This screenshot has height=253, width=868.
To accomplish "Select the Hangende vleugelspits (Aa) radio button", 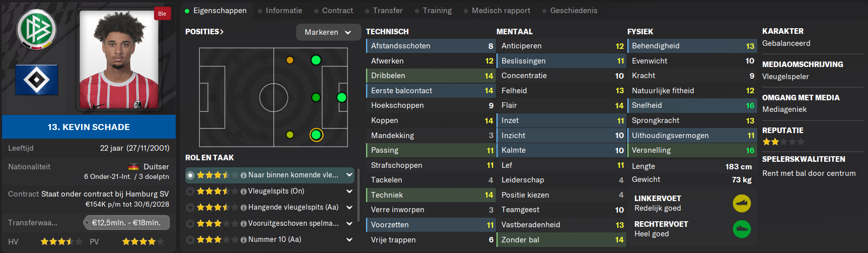I will click(x=190, y=208).
